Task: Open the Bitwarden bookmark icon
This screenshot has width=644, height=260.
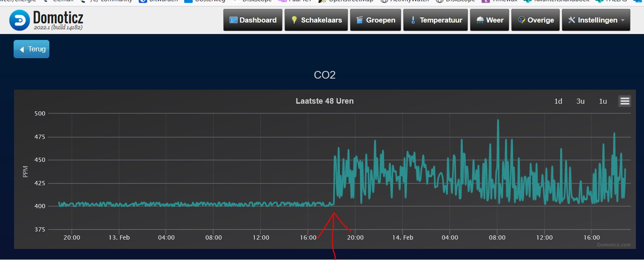Action: [x=142, y=1]
